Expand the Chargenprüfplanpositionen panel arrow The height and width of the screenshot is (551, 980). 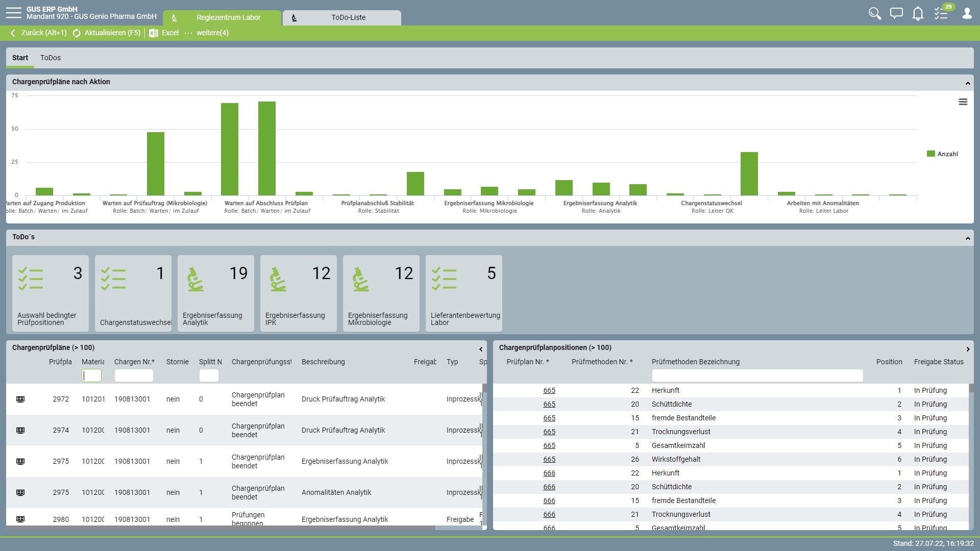click(968, 349)
